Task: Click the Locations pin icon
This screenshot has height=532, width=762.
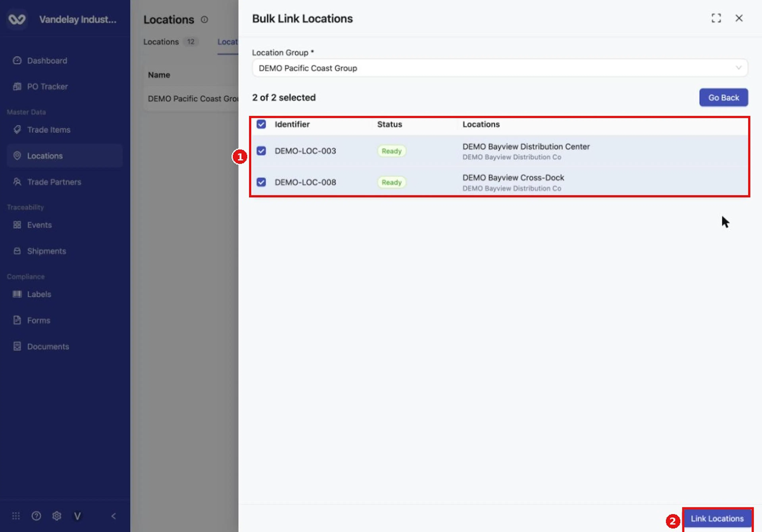Action: tap(17, 156)
